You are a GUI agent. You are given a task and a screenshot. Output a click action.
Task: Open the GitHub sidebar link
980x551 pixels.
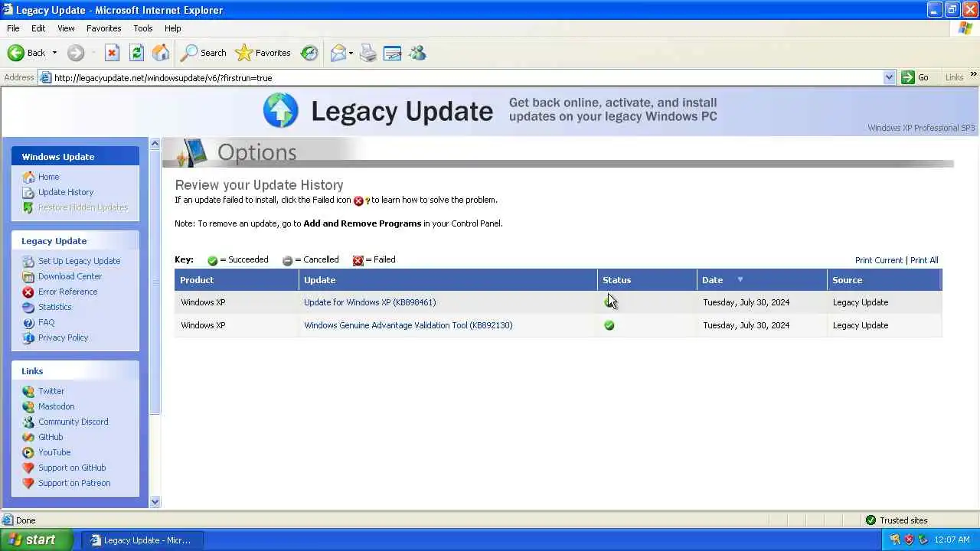point(51,437)
